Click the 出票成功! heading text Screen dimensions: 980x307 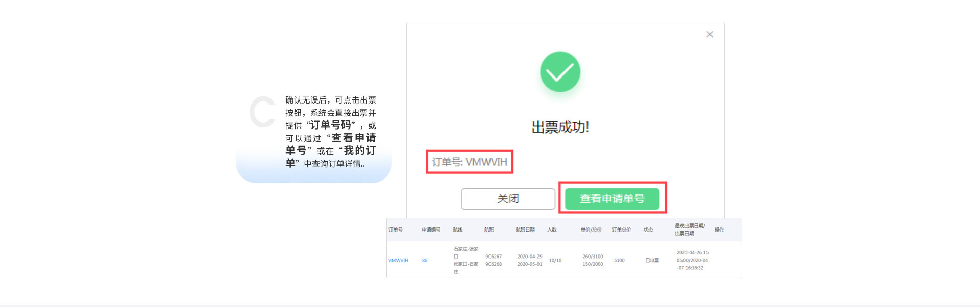pos(560,127)
